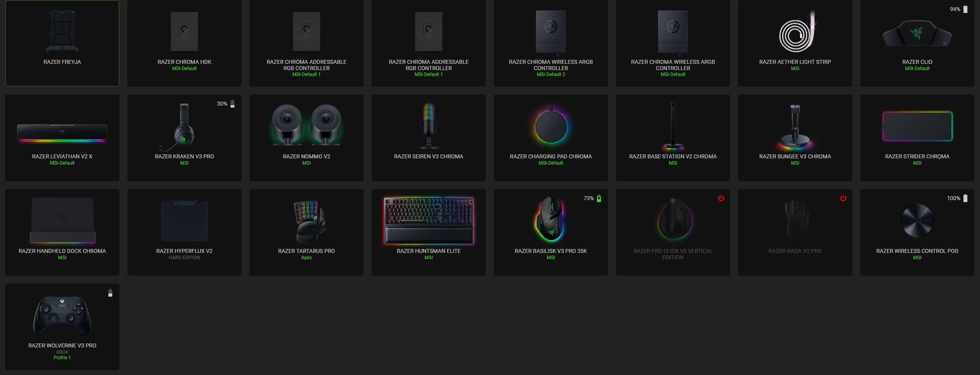
Task: Open the Addressable RGB Controller with MSI-Default 1 in the third card
Action: (x=307, y=43)
